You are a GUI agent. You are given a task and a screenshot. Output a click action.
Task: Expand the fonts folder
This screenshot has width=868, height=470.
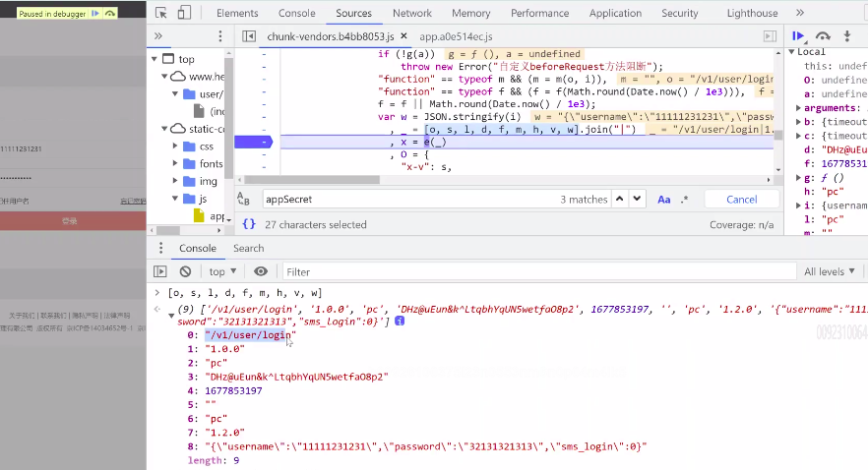175,163
